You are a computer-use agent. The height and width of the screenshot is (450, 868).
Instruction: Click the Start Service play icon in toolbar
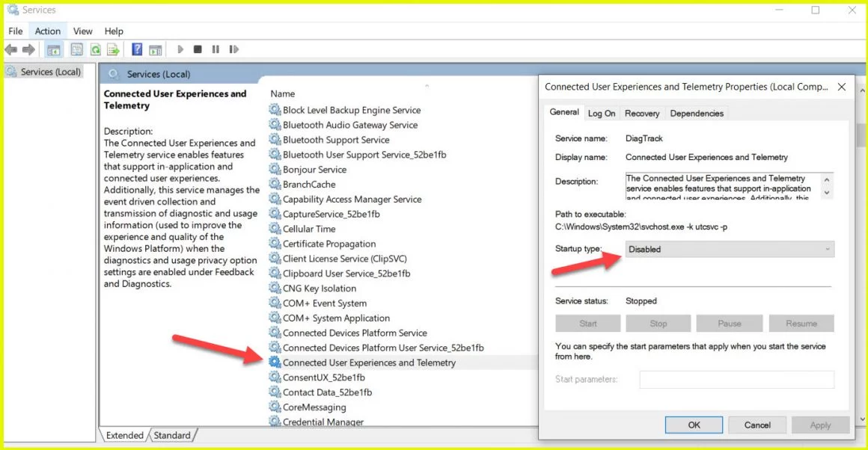click(x=180, y=49)
